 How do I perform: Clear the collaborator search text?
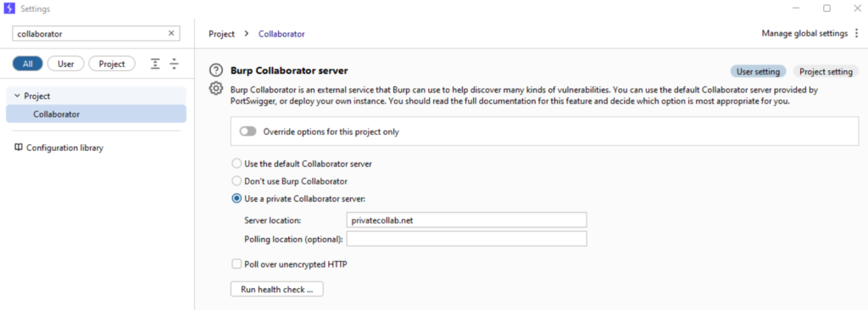coord(171,33)
